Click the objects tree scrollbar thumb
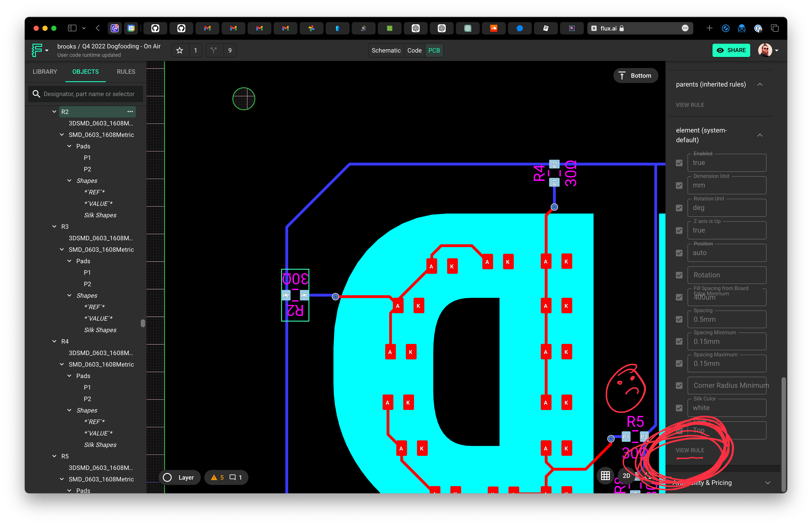This screenshot has height=526, width=812. (x=143, y=323)
